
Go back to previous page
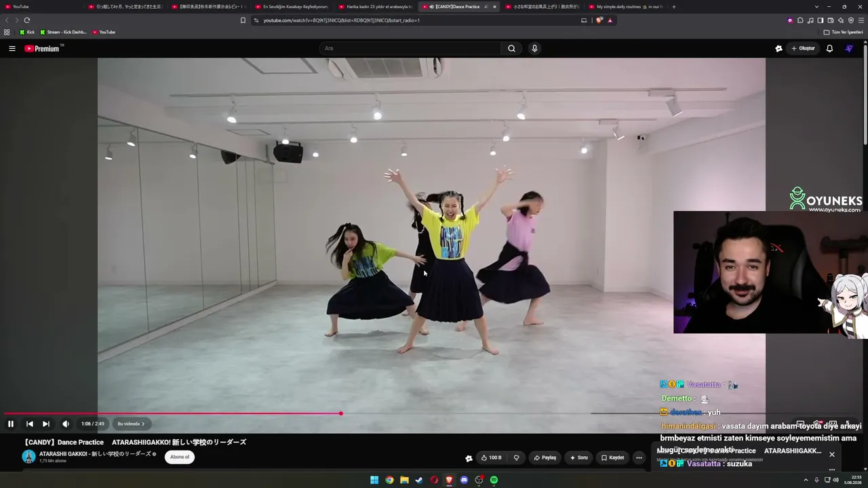pos(7,20)
